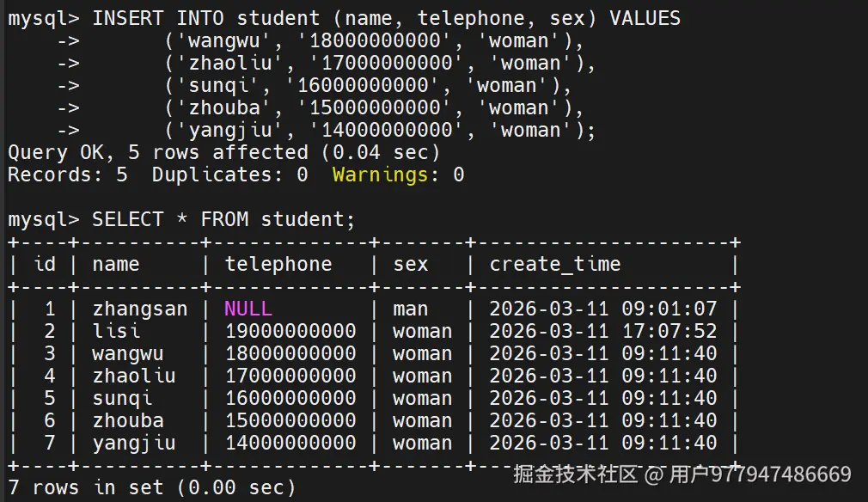Click '19000000000' in the telephone column
This screenshot has width=868, height=502.
[x=290, y=332]
